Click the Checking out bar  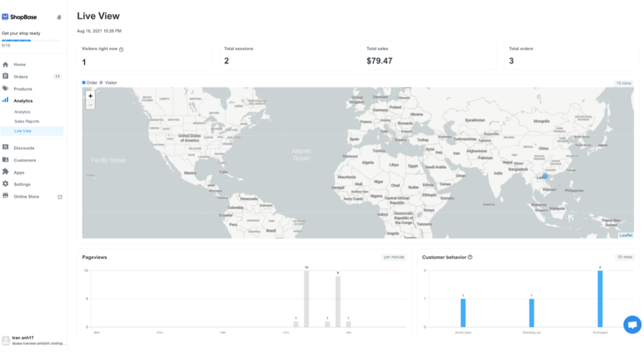pos(532,313)
